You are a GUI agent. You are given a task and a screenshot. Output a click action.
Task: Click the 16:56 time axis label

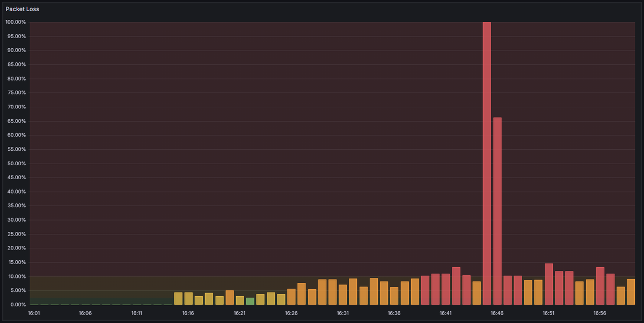point(600,313)
